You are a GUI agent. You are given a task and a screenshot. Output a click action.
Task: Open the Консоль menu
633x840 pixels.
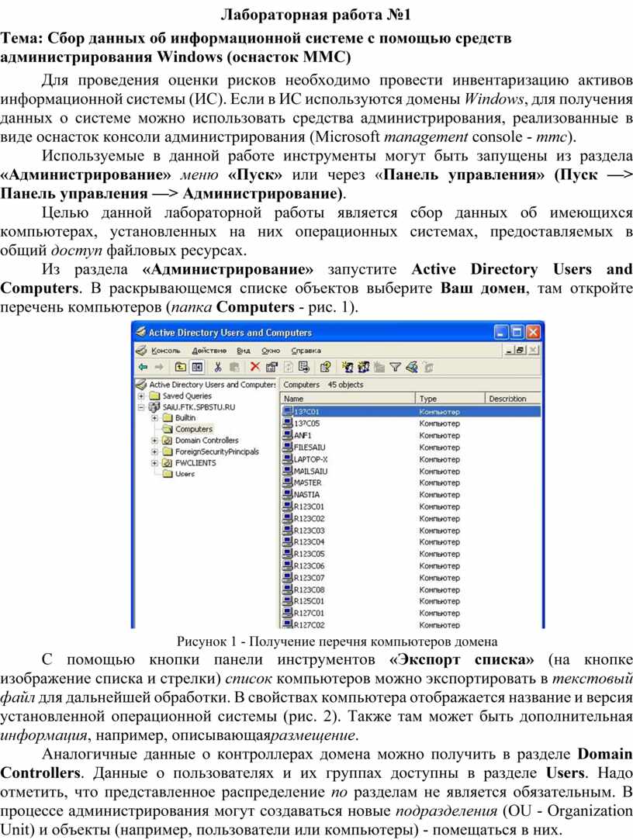click(166, 351)
